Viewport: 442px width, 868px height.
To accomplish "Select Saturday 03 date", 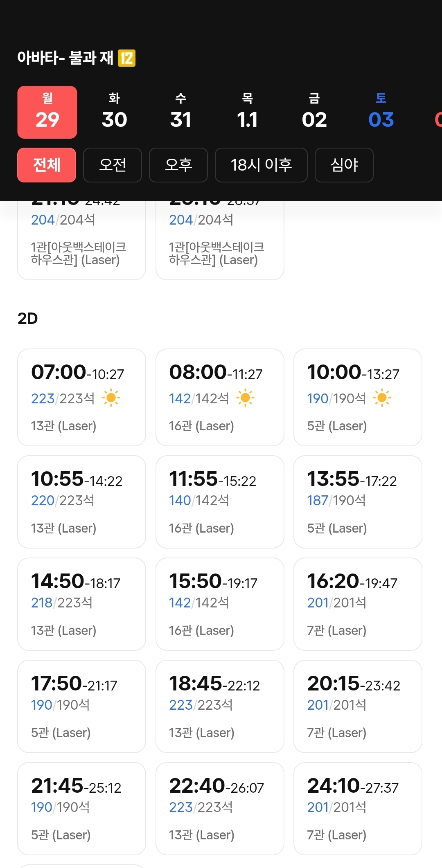I will pyautogui.click(x=381, y=112).
